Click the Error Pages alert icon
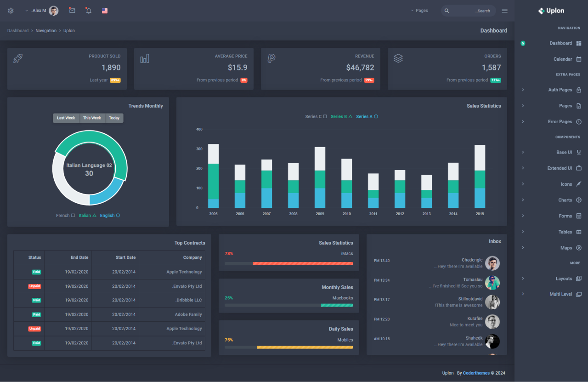The height and width of the screenshot is (382, 588). click(x=579, y=122)
